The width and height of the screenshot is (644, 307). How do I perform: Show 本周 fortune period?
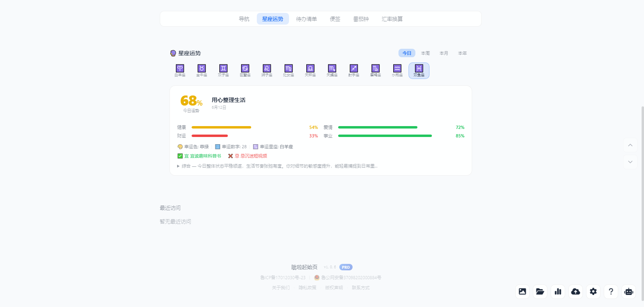(x=425, y=53)
